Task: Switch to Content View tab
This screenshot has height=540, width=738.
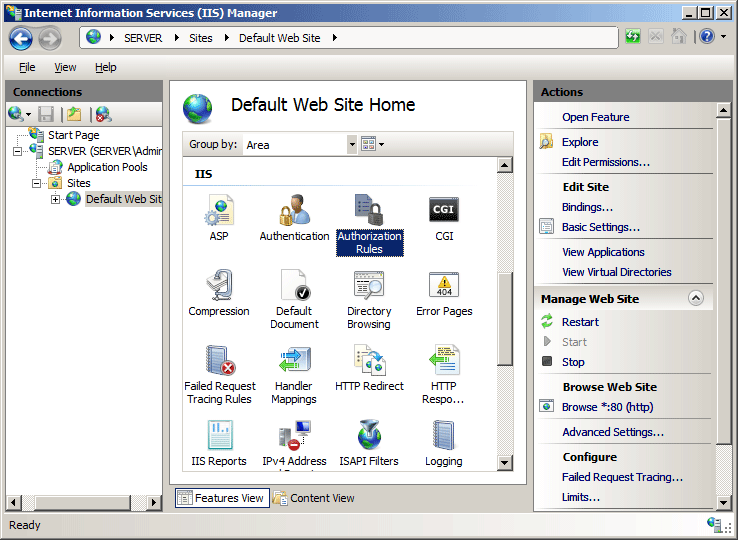Action: pos(314,498)
